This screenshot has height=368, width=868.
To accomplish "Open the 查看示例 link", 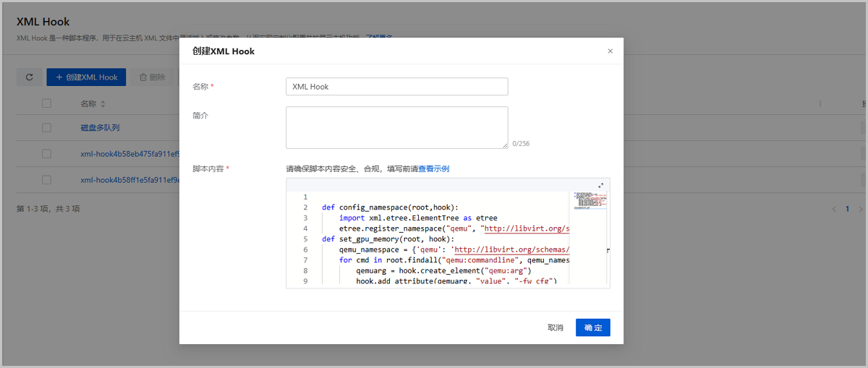I will [433, 169].
